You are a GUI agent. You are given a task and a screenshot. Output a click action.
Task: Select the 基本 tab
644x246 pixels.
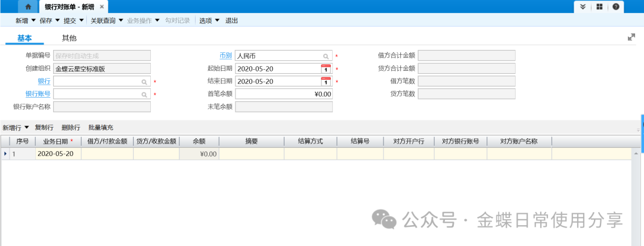(x=24, y=38)
